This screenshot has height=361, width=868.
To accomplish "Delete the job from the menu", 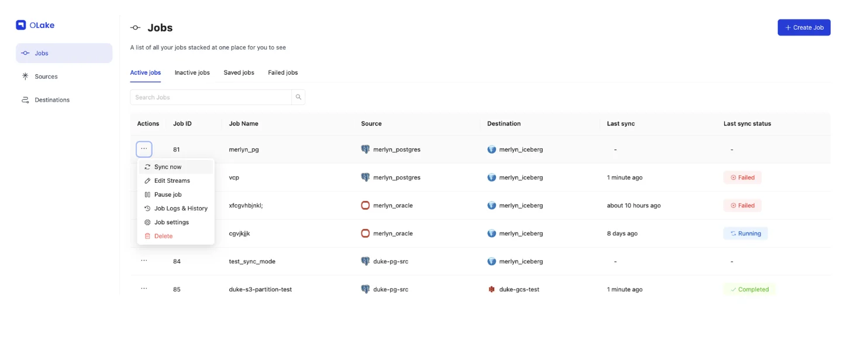I will [163, 237].
